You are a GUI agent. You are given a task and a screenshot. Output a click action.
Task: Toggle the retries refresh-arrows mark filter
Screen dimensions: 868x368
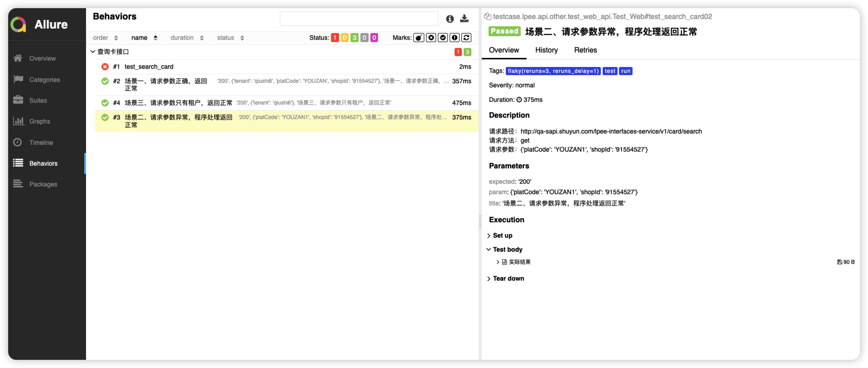(x=466, y=38)
